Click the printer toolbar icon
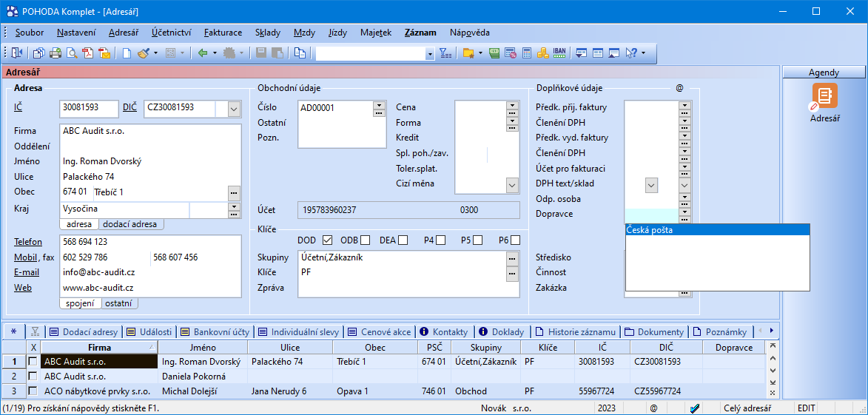Screen dimensions: 868x415 click(x=55, y=53)
